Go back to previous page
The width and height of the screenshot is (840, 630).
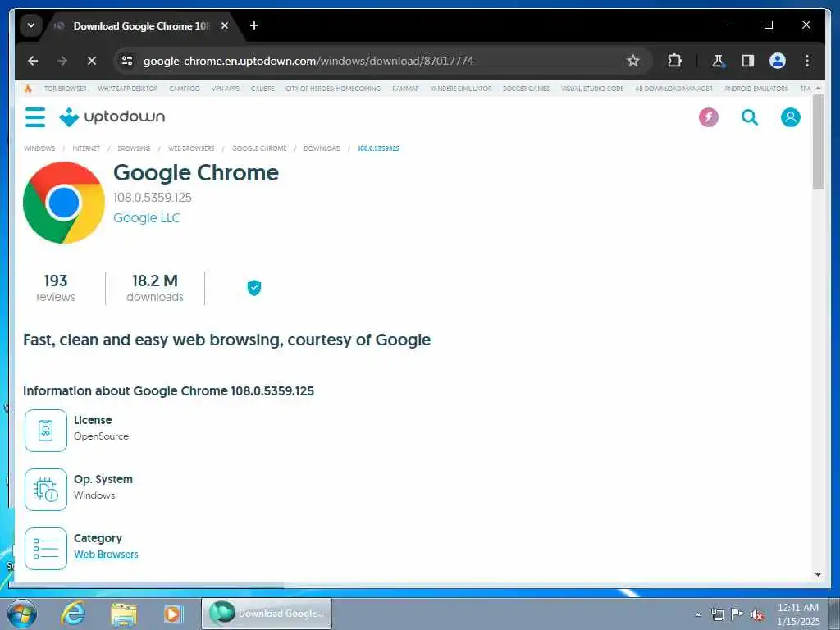[33, 61]
